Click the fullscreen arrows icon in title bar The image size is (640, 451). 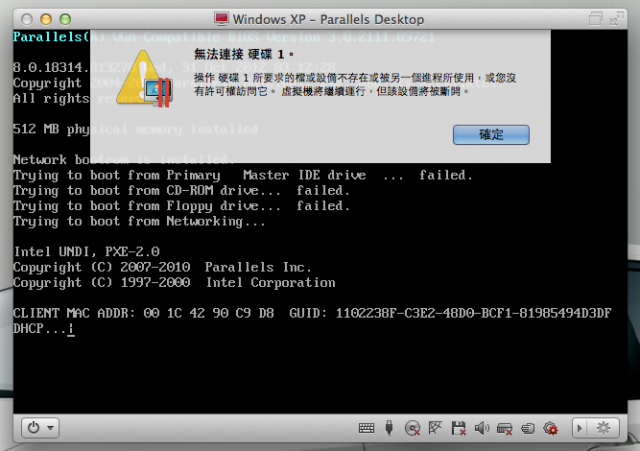click(616, 18)
